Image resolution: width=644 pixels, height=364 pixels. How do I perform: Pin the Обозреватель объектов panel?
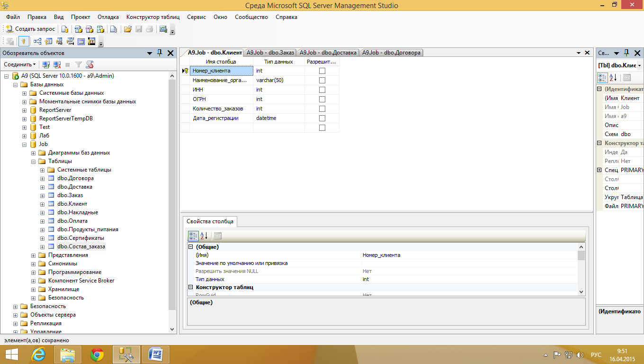160,53
